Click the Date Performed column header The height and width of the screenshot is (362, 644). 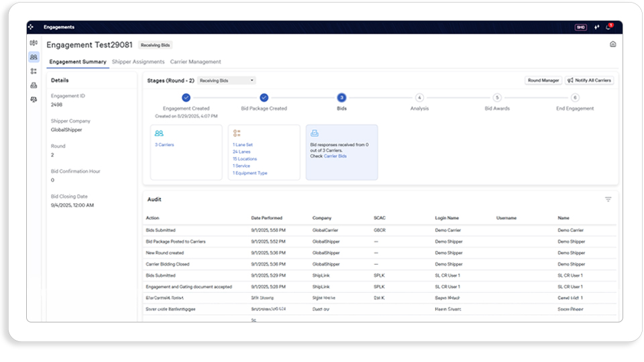point(266,218)
